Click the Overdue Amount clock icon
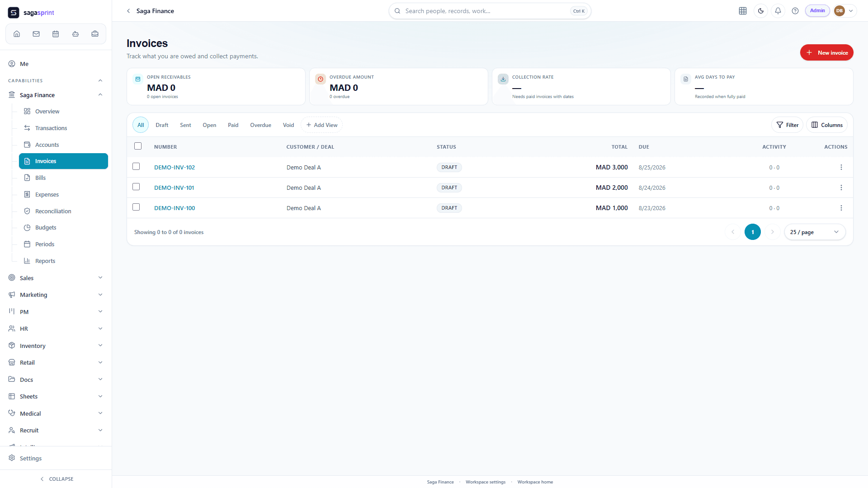Image resolution: width=868 pixels, height=488 pixels. tap(321, 79)
